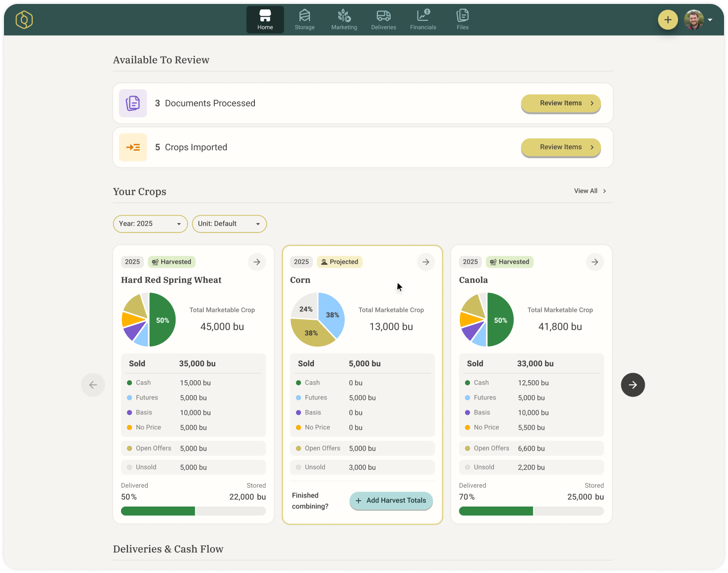Go to previous crops in carousel

pyautogui.click(x=93, y=385)
